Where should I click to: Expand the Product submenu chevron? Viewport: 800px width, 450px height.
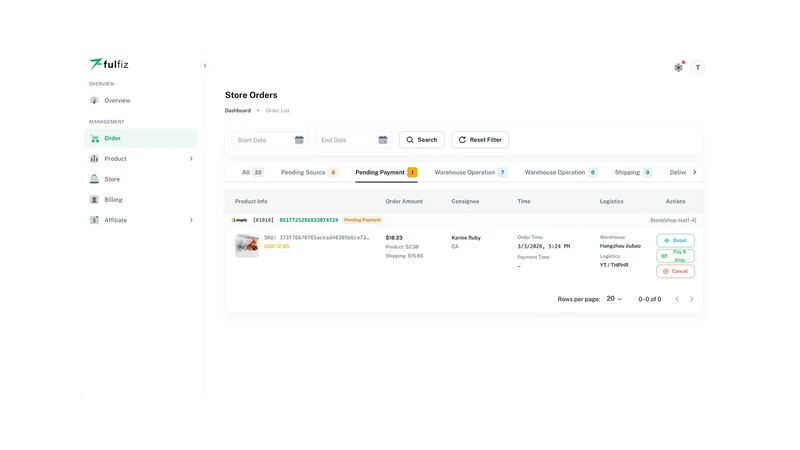coord(191,159)
